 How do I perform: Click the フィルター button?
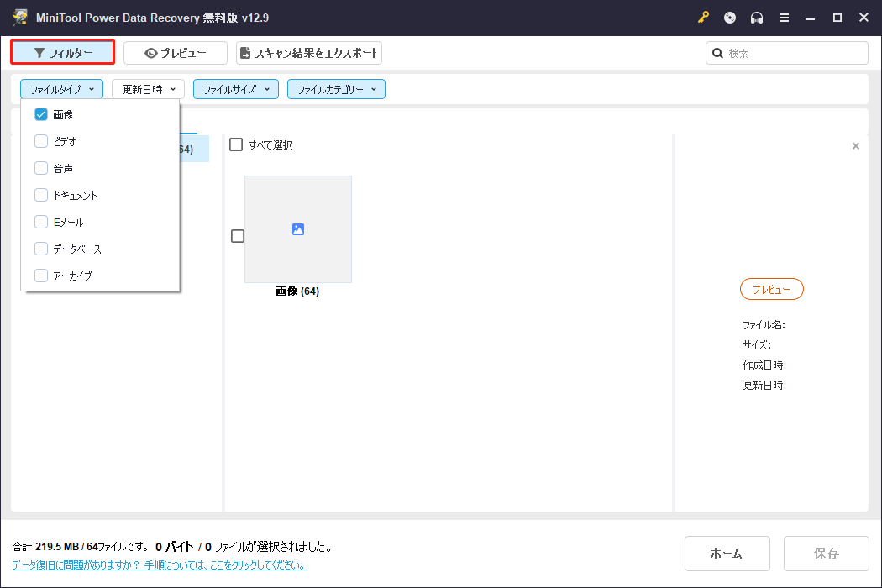click(62, 52)
